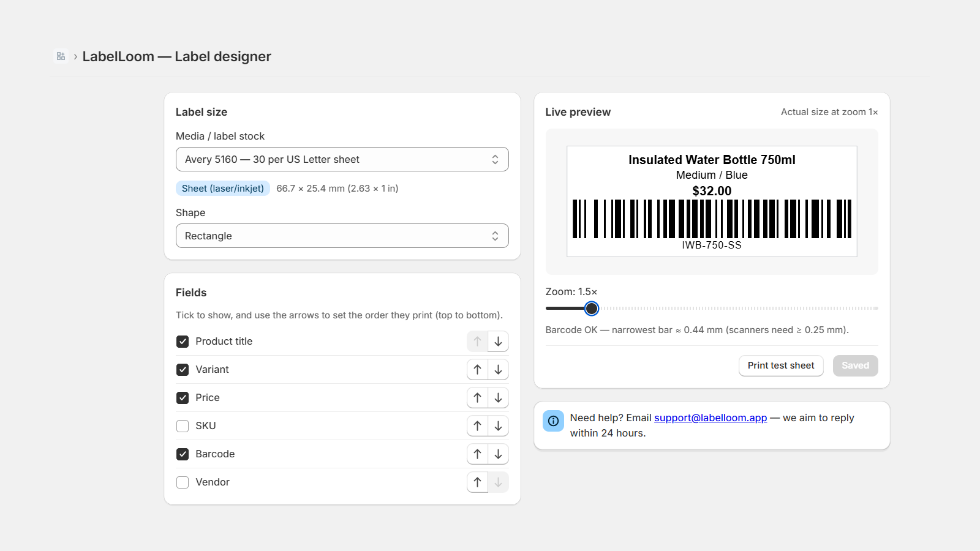Viewport: 980px width, 551px height.
Task: Uncheck the Barcode checkbox
Action: click(183, 454)
